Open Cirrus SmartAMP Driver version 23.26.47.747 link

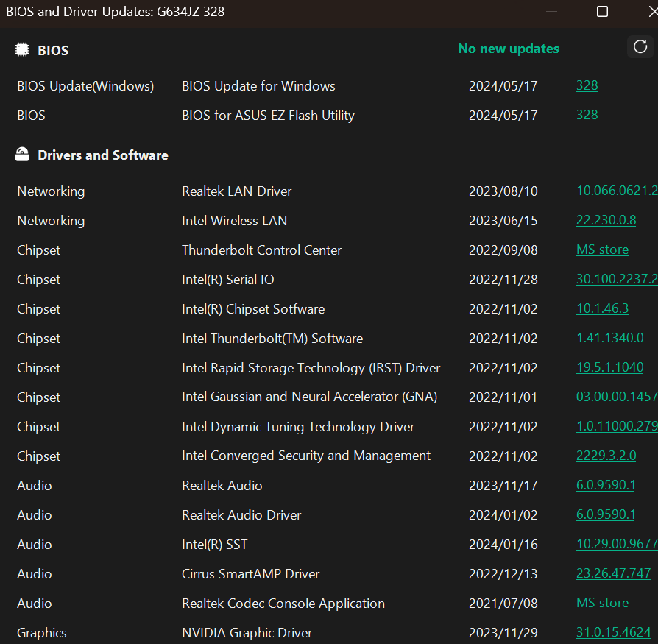click(x=613, y=573)
